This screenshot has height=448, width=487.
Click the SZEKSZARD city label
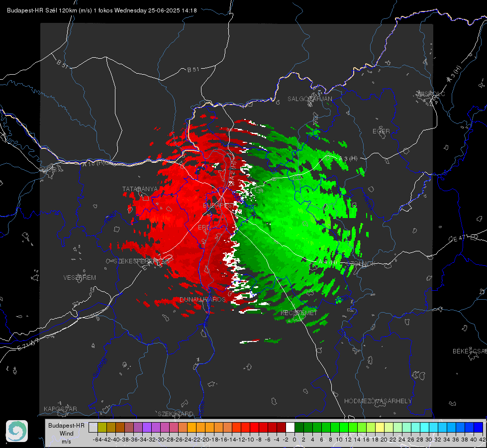176,414
